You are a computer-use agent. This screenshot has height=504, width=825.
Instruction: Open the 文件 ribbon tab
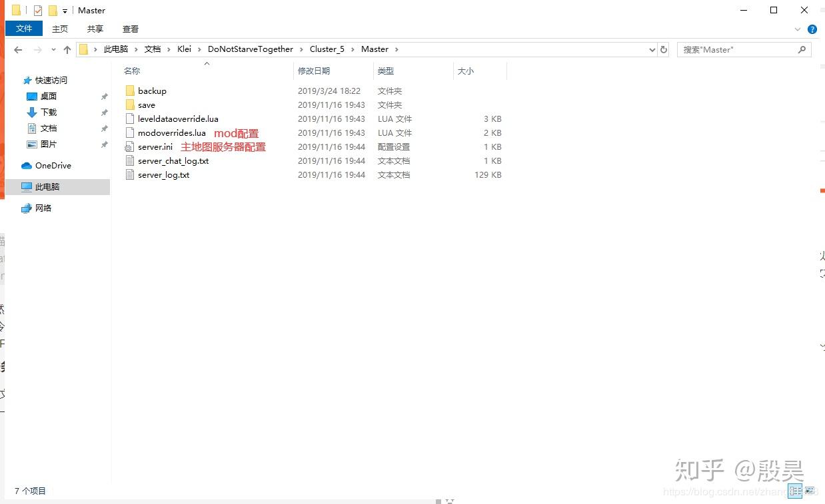[24, 29]
